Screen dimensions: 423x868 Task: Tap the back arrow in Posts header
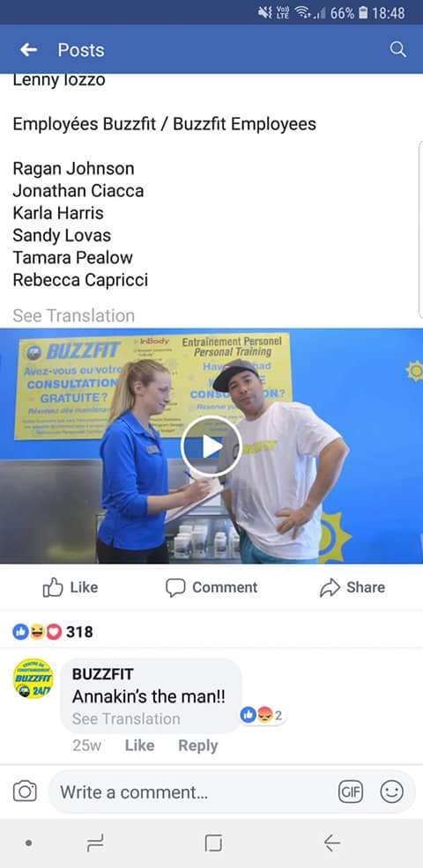[x=28, y=50]
